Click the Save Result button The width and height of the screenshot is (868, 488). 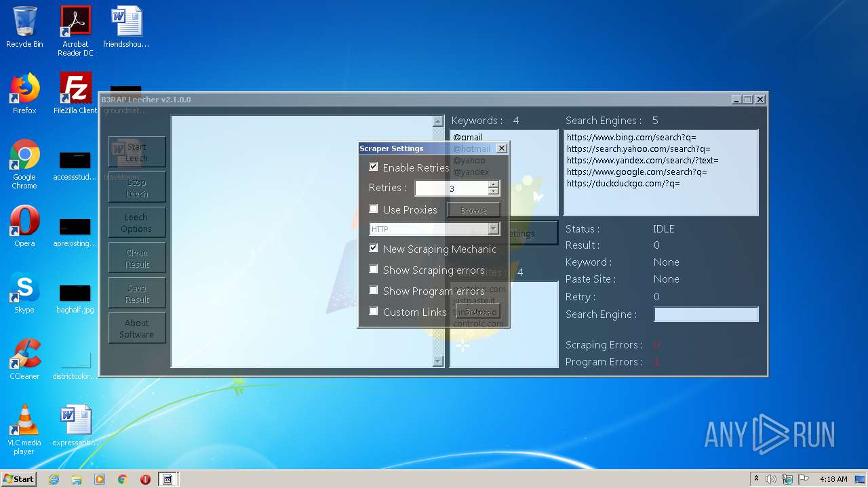[136, 293]
